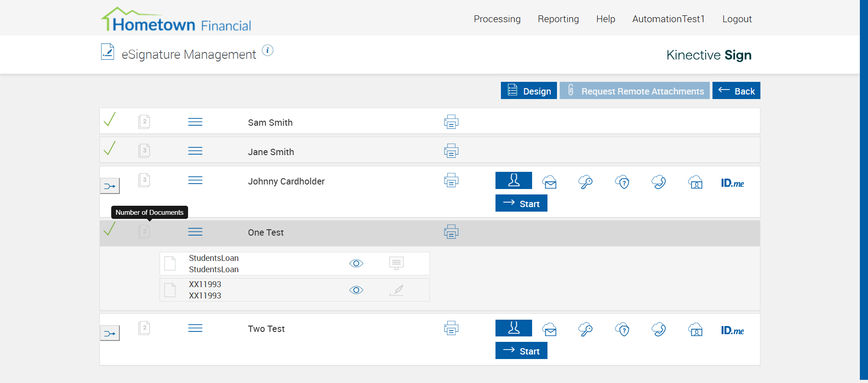Image resolution: width=868 pixels, height=383 pixels.
Task: Select email authentication for Johnny Cardholder
Action: tap(550, 182)
